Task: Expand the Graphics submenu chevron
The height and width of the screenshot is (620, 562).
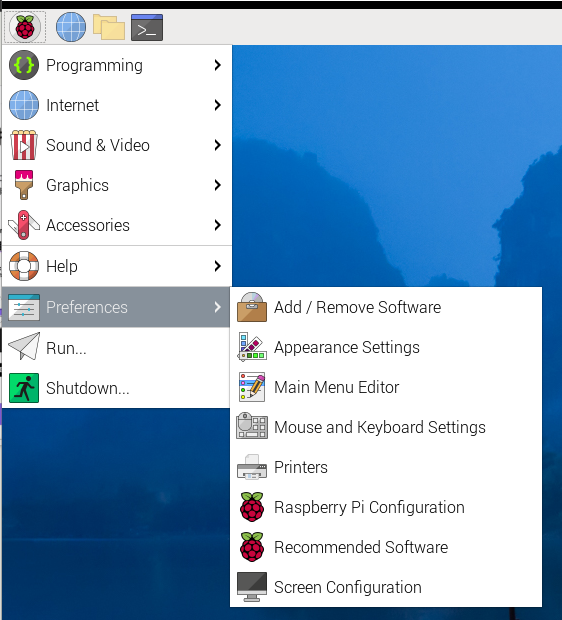Action: click(x=217, y=185)
